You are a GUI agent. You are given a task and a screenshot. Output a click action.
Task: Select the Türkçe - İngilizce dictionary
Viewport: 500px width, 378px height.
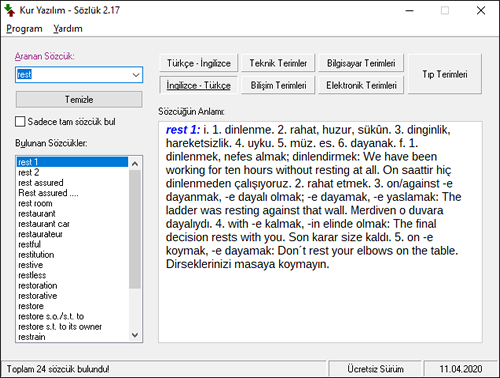[x=199, y=63]
